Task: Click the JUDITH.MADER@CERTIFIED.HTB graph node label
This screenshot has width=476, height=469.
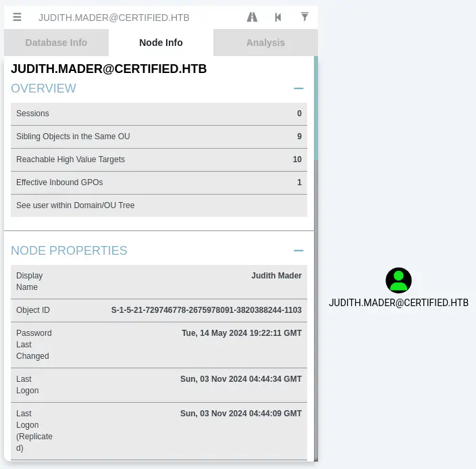Action: point(398,303)
